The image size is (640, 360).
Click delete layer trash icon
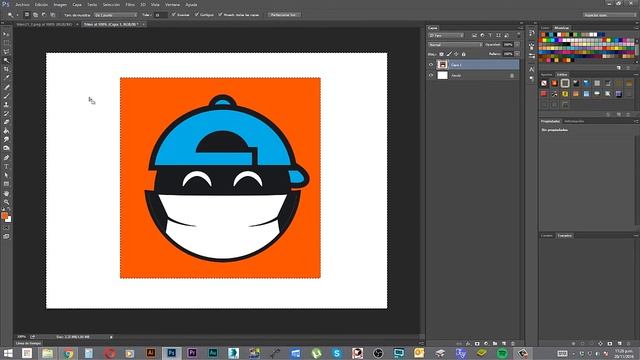click(513, 344)
